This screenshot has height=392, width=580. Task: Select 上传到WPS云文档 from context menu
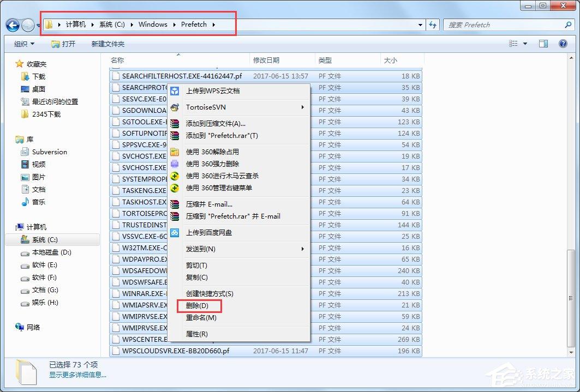[240, 91]
